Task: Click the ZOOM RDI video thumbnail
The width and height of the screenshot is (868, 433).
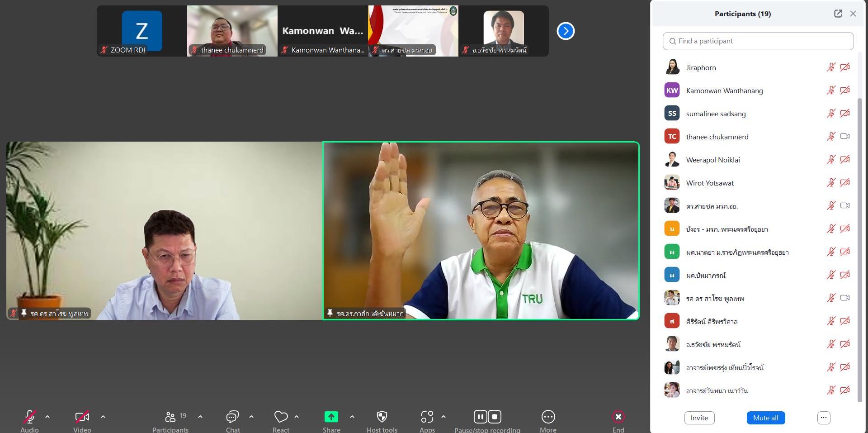Action: coord(142,31)
